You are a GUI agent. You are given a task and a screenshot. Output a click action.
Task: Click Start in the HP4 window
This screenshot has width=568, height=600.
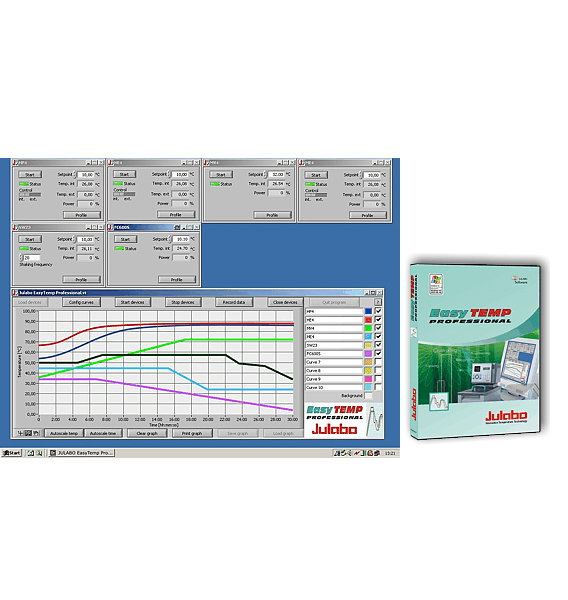[x=30, y=174]
